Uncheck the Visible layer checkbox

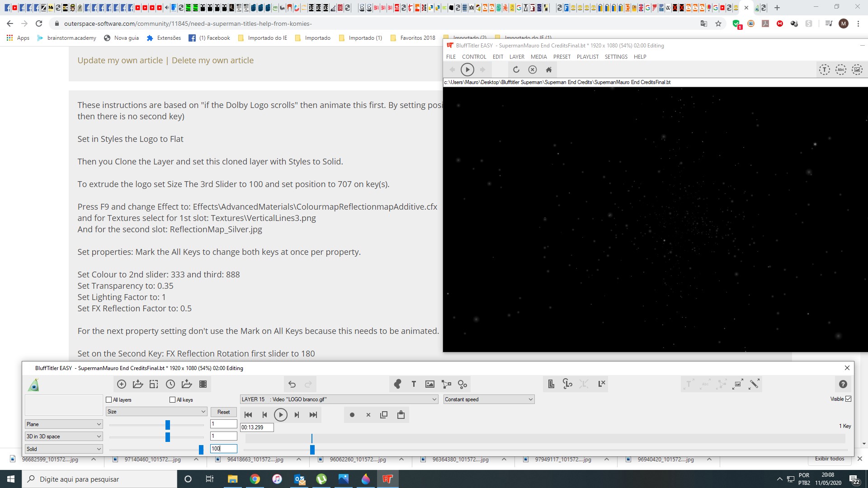click(x=849, y=399)
